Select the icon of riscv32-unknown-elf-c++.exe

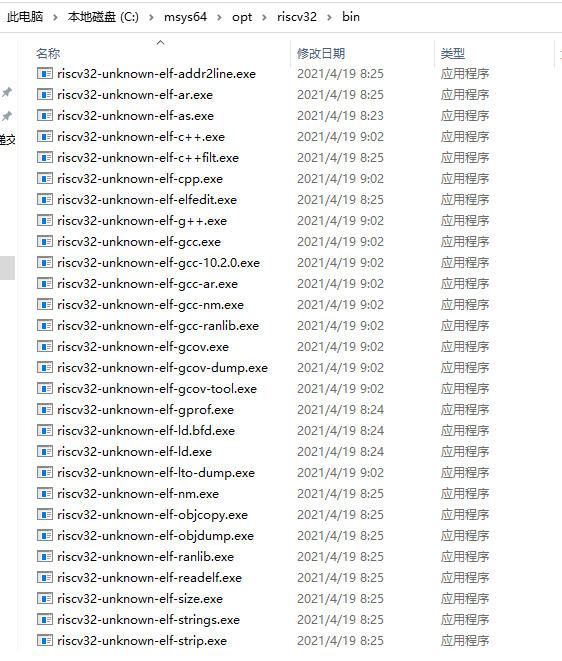45,137
